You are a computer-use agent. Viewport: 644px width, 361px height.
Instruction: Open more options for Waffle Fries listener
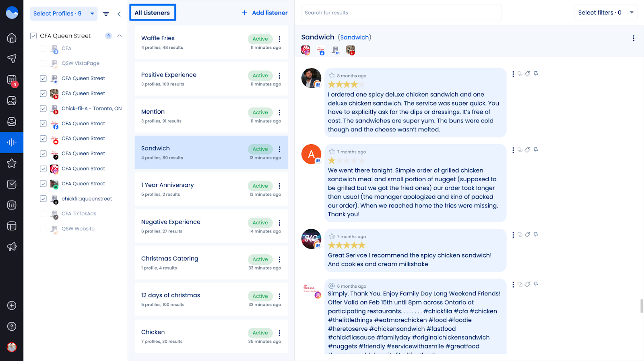(x=279, y=39)
